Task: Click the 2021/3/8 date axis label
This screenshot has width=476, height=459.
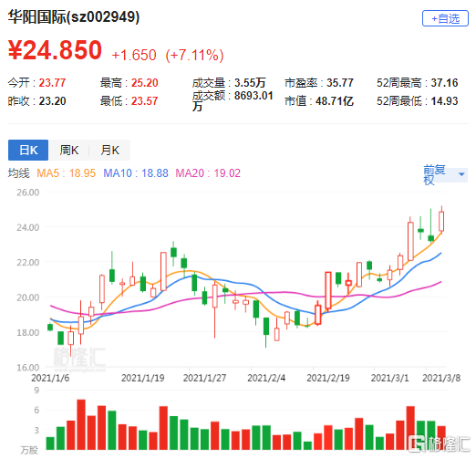Action: [x=441, y=378]
